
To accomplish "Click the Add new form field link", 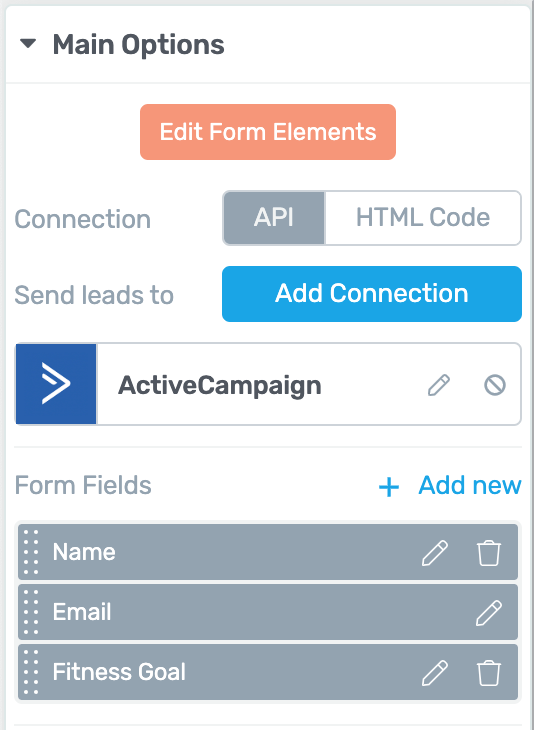I will pos(470,485).
